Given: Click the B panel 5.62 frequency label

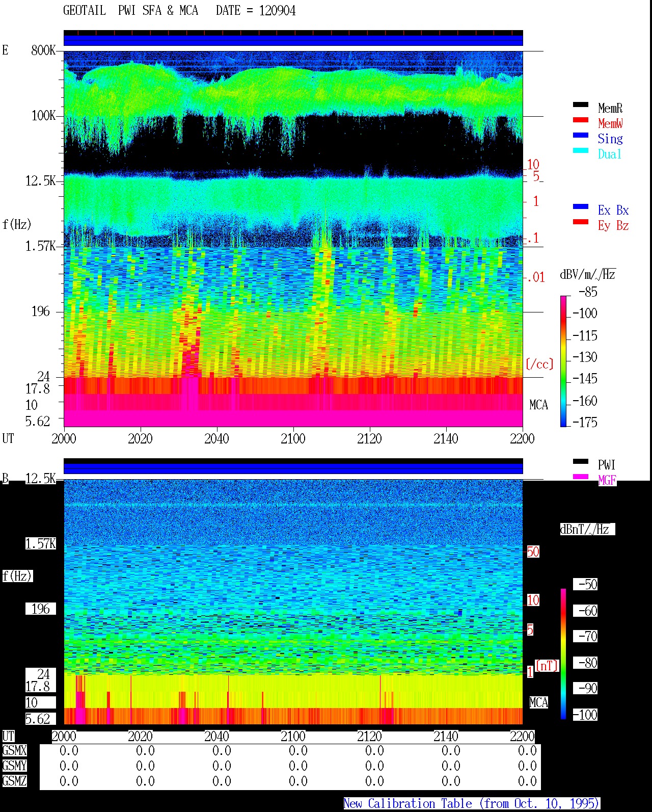Looking at the screenshot, I should point(38,719).
